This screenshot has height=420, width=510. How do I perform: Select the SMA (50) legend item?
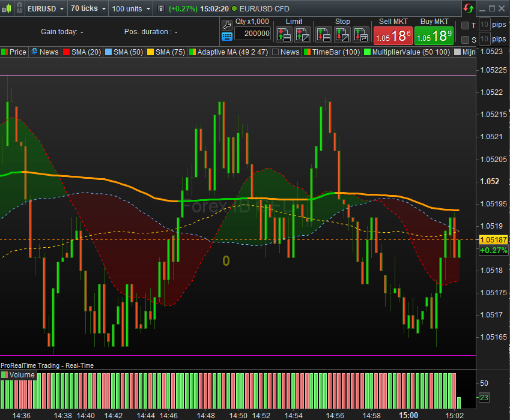tap(124, 52)
